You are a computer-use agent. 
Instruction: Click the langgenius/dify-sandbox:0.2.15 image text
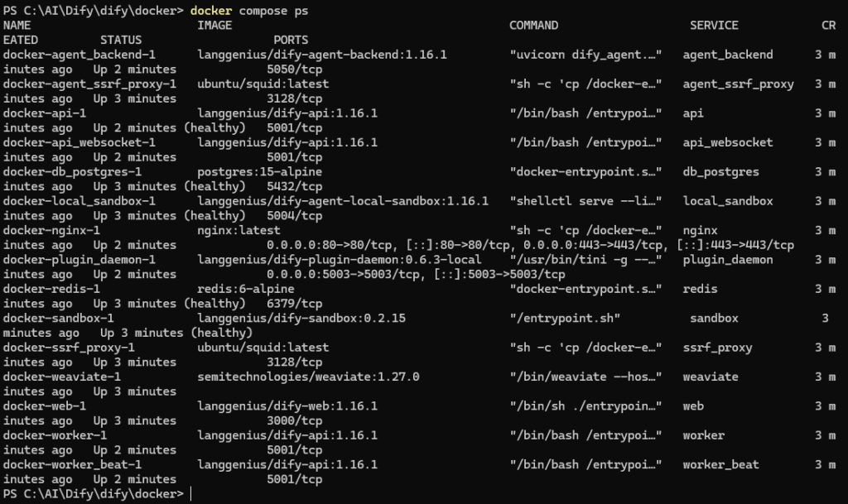coord(301,318)
